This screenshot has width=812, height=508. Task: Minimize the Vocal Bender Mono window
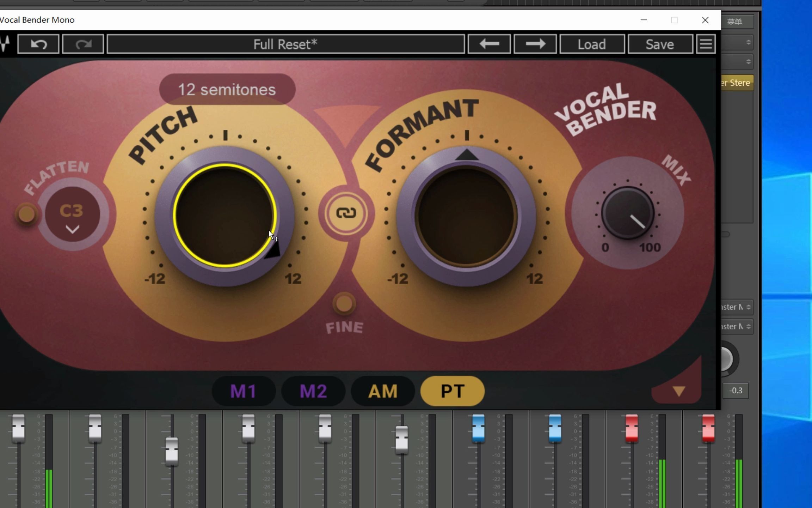(644, 20)
